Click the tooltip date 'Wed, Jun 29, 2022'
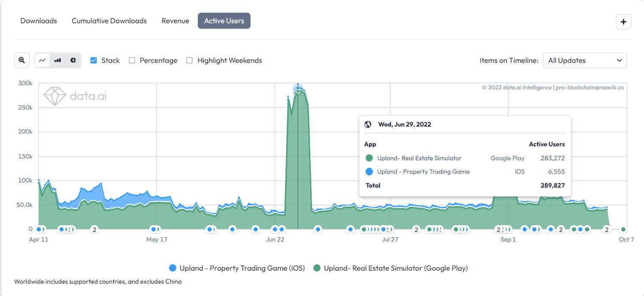The width and height of the screenshot is (644, 296). (x=404, y=124)
